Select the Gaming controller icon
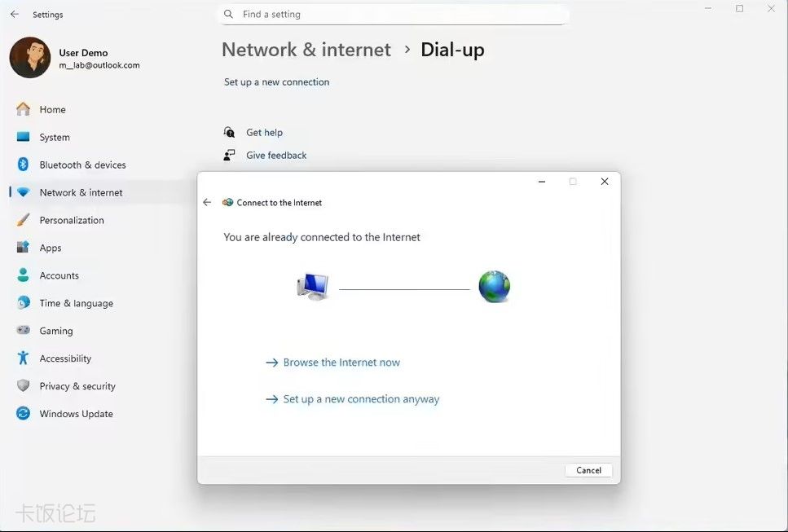The width and height of the screenshot is (788, 532). pyautogui.click(x=23, y=330)
